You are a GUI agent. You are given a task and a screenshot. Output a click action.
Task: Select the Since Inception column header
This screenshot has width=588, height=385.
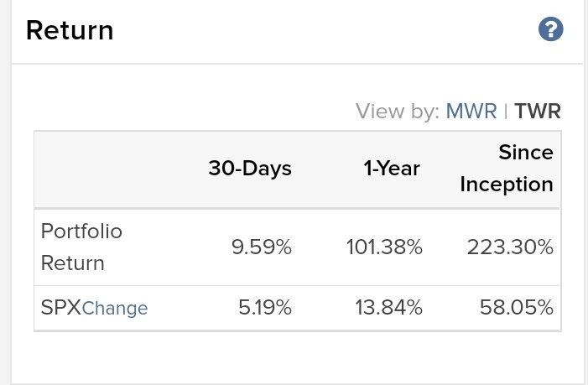click(x=507, y=169)
